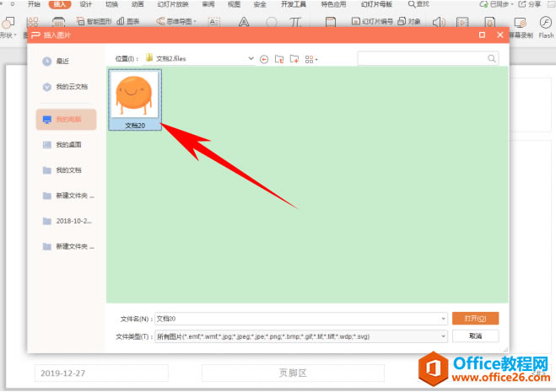Go up one folder level icon
This screenshot has width=556, height=392.
pos(279,59)
